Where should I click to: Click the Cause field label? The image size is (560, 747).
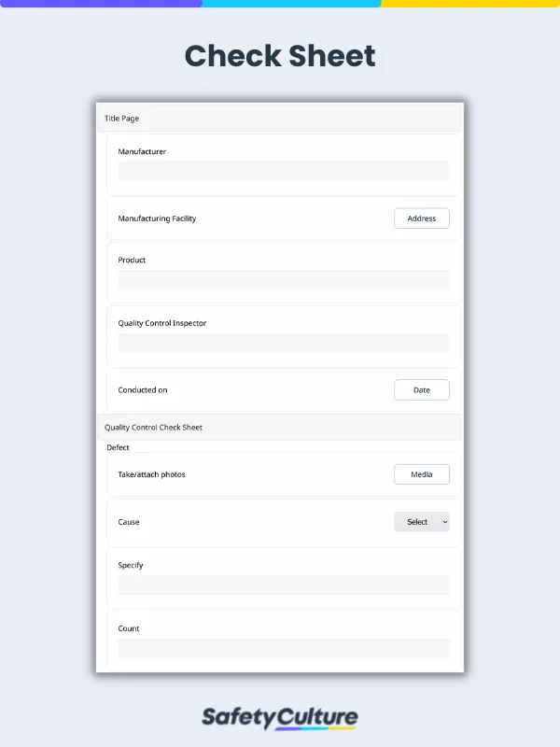point(129,522)
